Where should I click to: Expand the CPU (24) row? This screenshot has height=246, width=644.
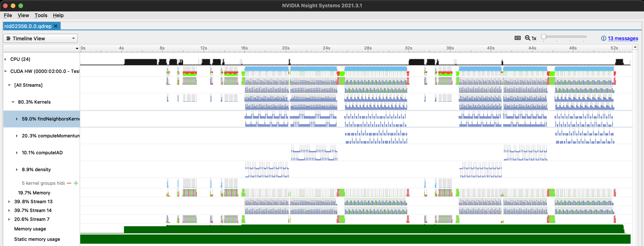point(5,59)
